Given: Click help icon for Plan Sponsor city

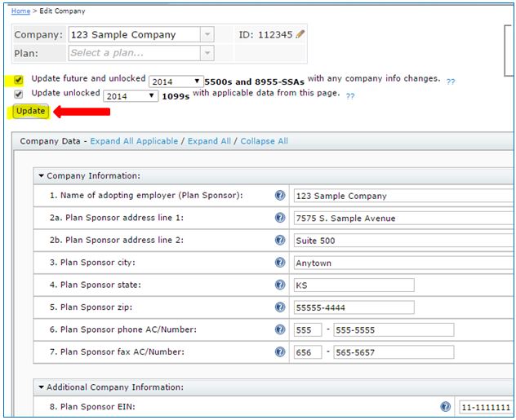Looking at the screenshot, I should pyautogui.click(x=280, y=263).
